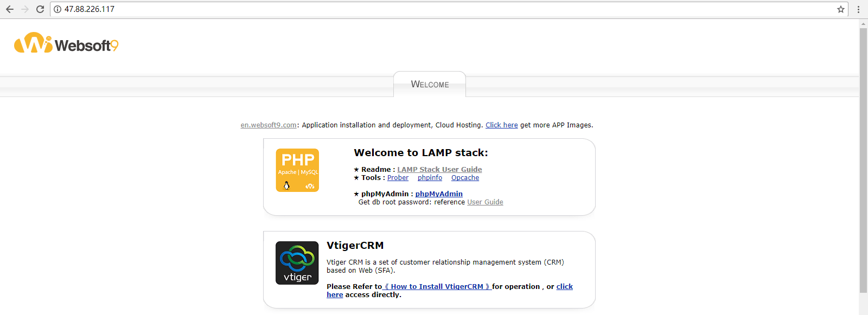Open the Opcache tool link

(465, 178)
